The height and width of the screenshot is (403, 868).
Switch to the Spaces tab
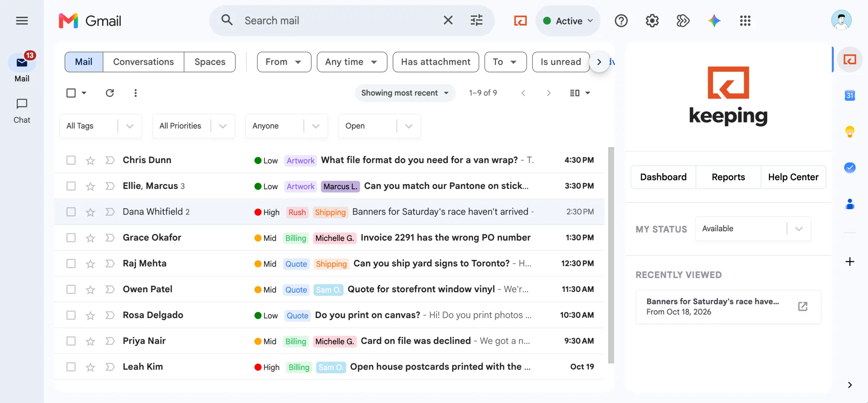tap(210, 62)
